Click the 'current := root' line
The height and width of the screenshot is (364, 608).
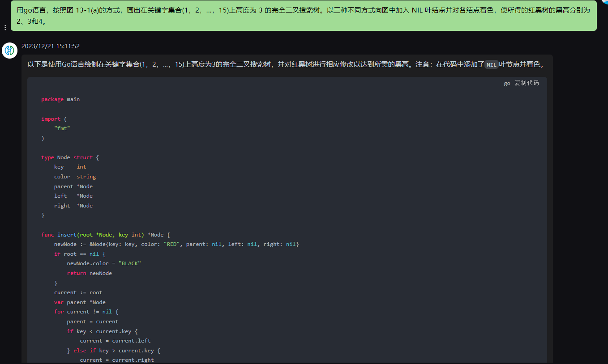pyautogui.click(x=78, y=292)
